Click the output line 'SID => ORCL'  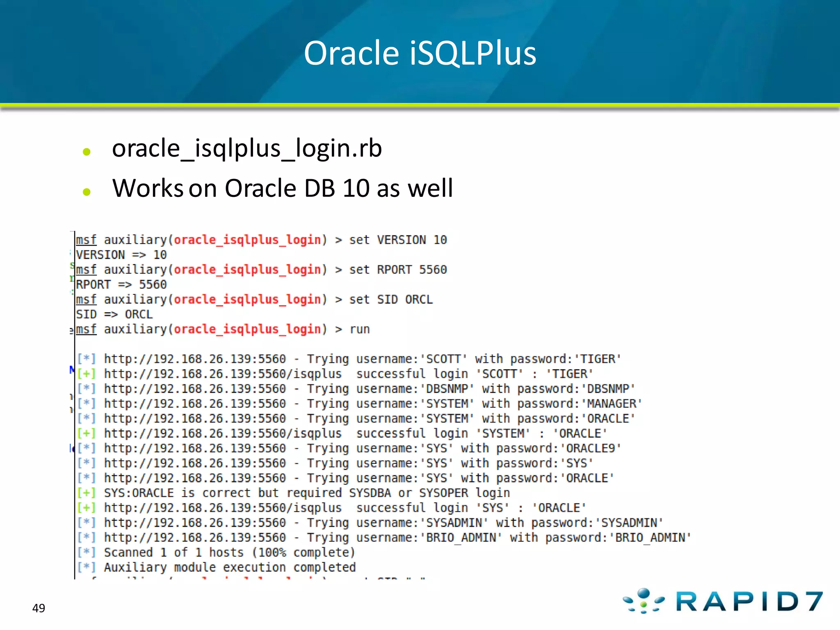[x=114, y=315]
